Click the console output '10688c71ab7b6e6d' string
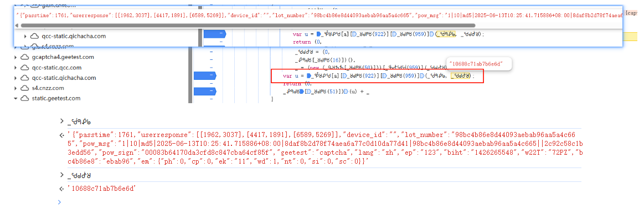644x213 pixels. tap(102, 189)
